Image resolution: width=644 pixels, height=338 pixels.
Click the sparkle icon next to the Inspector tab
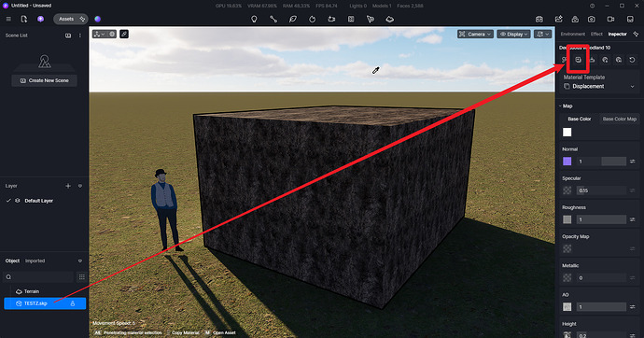click(x=636, y=35)
